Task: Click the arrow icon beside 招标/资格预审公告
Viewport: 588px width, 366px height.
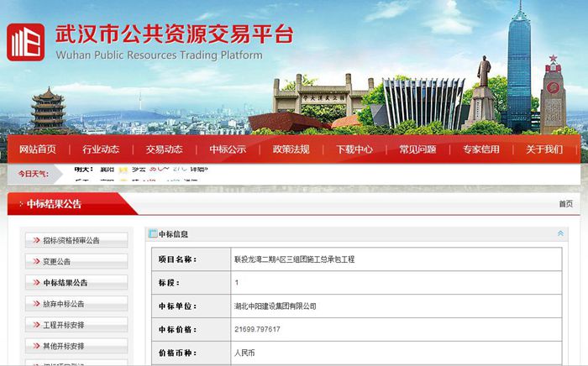Action: point(36,240)
